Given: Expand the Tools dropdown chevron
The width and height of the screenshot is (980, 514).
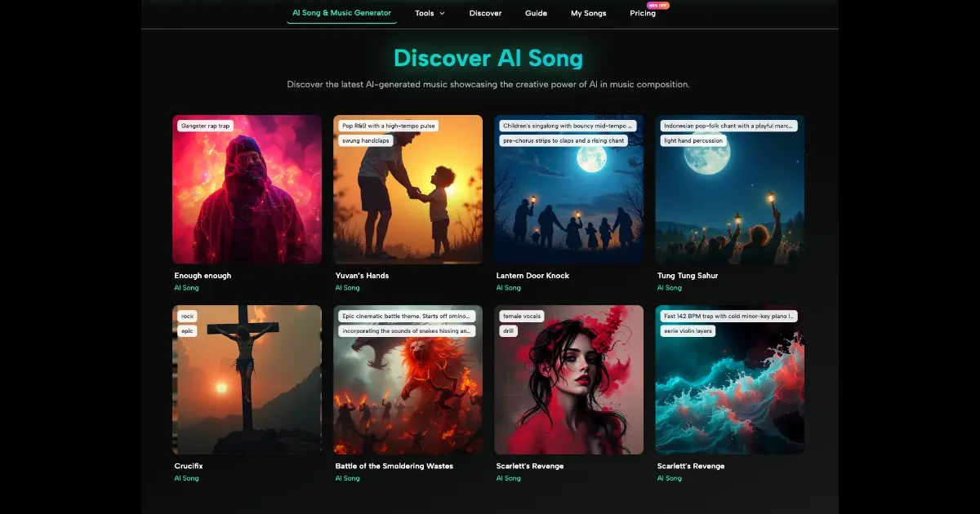Looking at the screenshot, I should (442, 14).
